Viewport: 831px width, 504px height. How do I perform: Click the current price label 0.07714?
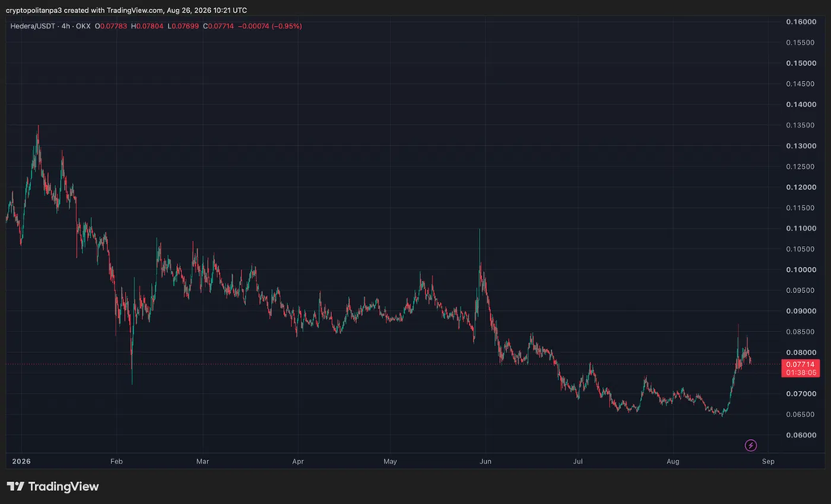click(800, 364)
